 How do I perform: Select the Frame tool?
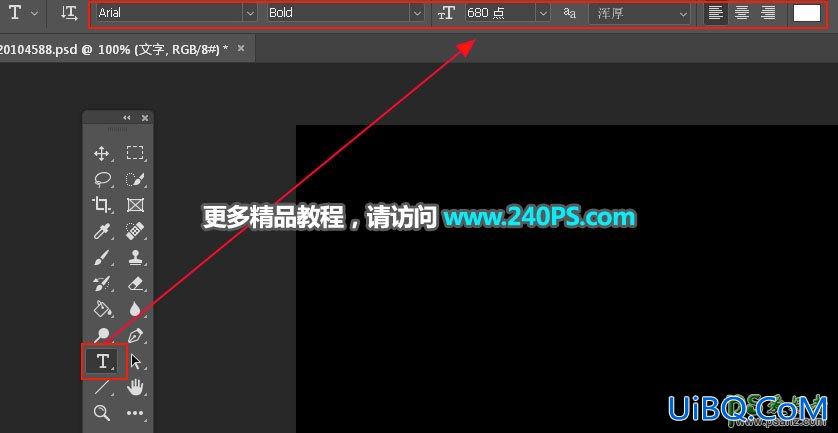click(135, 205)
